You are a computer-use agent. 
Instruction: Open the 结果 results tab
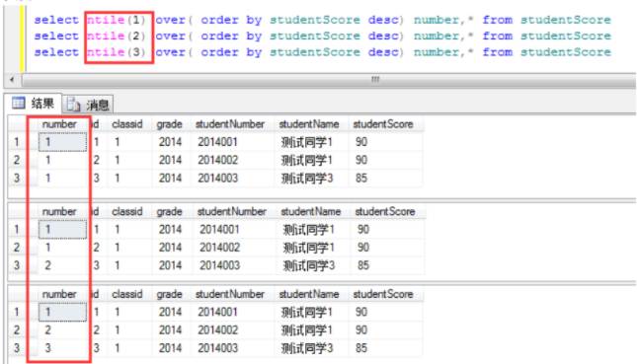tap(33, 104)
